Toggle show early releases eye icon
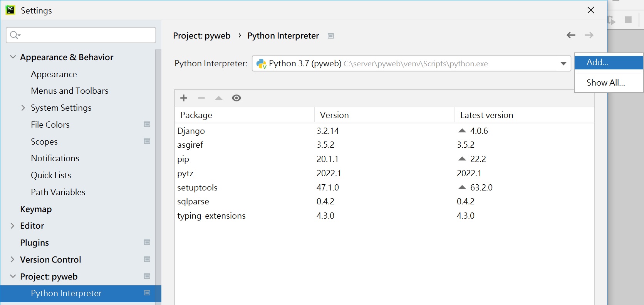 [x=236, y=98]
